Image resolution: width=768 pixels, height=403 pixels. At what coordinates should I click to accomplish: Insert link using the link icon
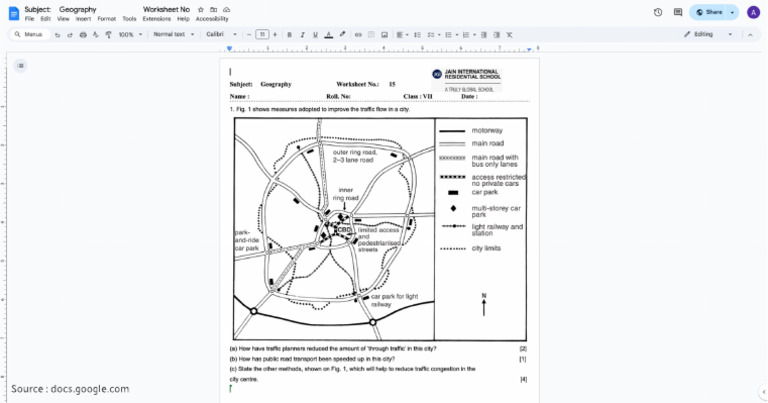pos(358,35)
